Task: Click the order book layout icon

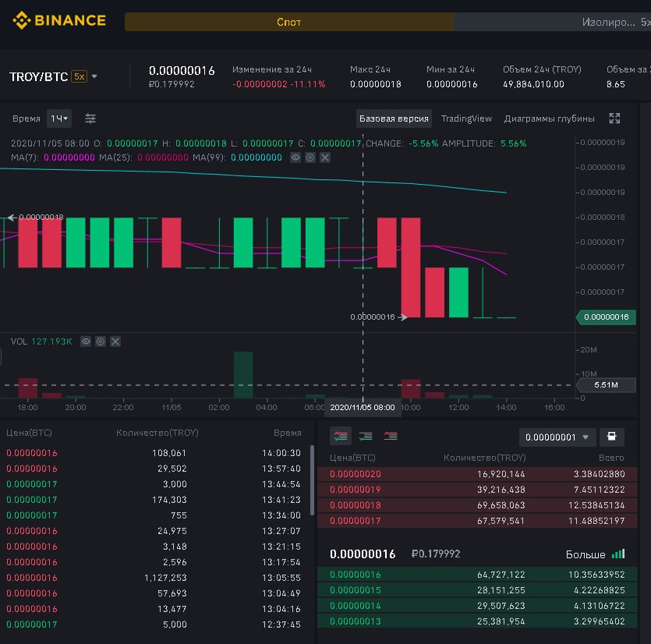Action: [611, 437]
